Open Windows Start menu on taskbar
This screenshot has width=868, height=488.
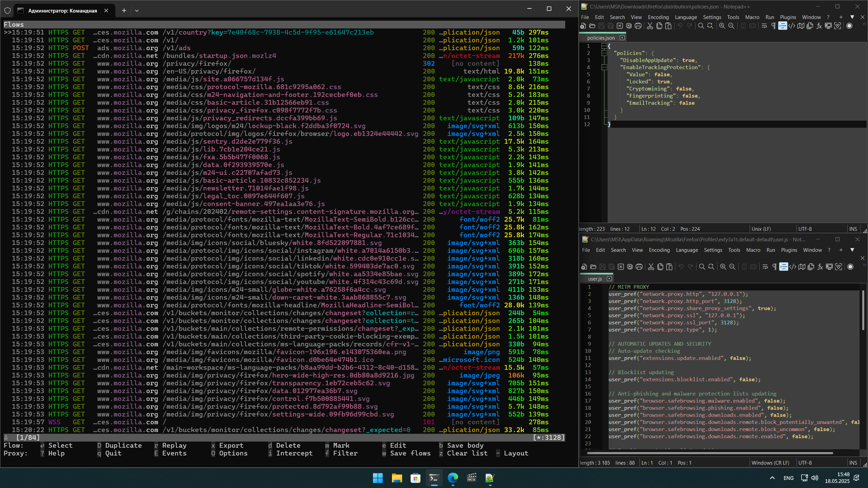point(378,478)
